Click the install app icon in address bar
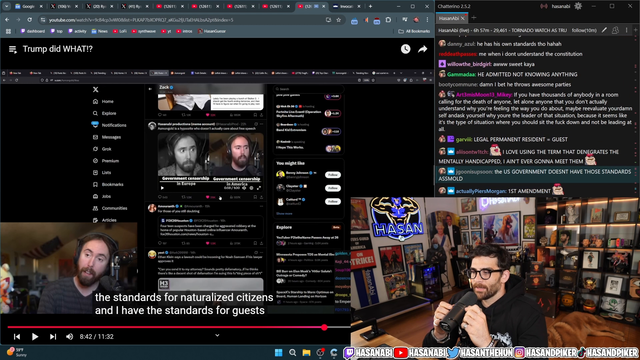Screen dimensions: 640x360 (x=328, y=20)
